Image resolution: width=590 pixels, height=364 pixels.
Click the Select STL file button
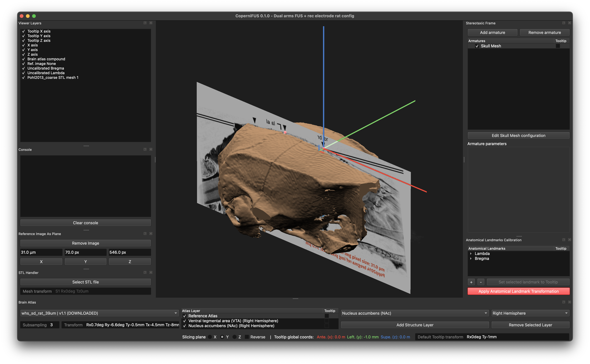pos(85,282)
